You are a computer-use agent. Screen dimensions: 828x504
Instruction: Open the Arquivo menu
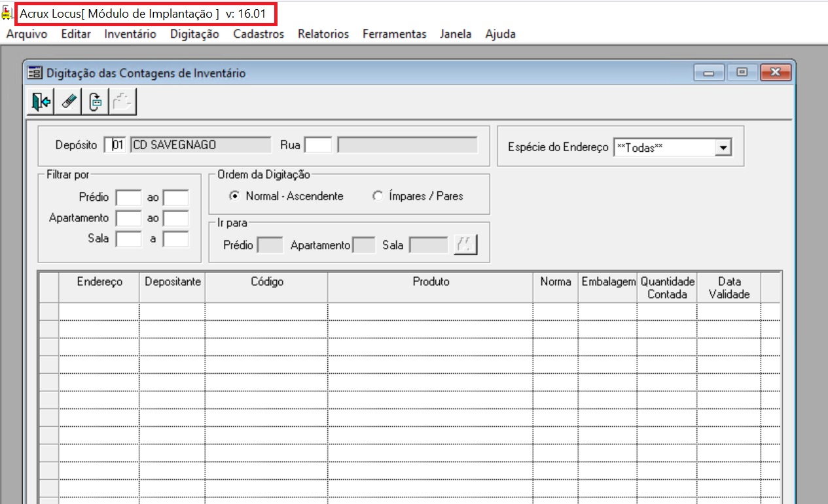click(x=27, y=34)
